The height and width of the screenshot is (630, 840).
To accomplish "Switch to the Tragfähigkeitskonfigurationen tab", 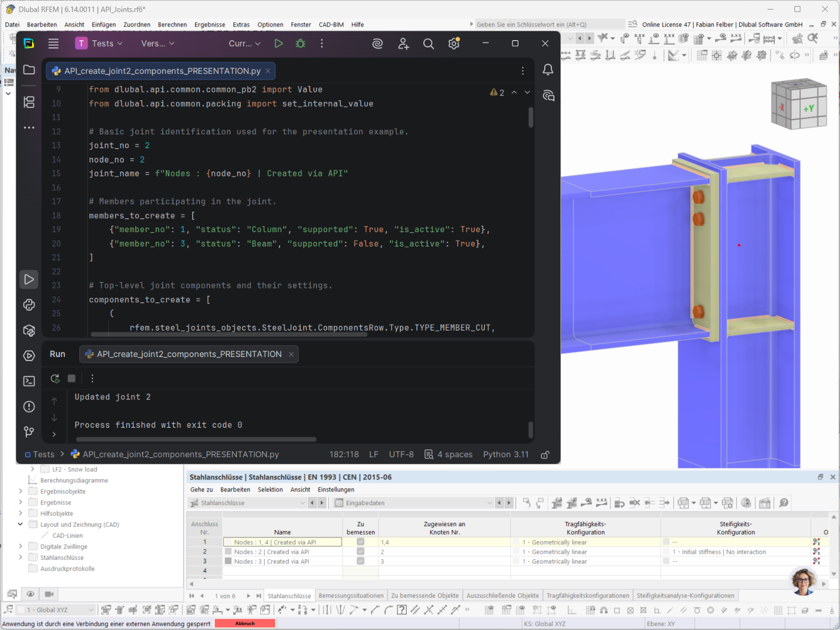I will coord(588,596).
